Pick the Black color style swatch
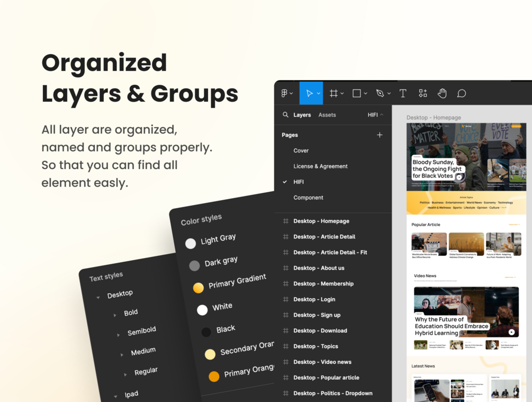 [206, 332]
